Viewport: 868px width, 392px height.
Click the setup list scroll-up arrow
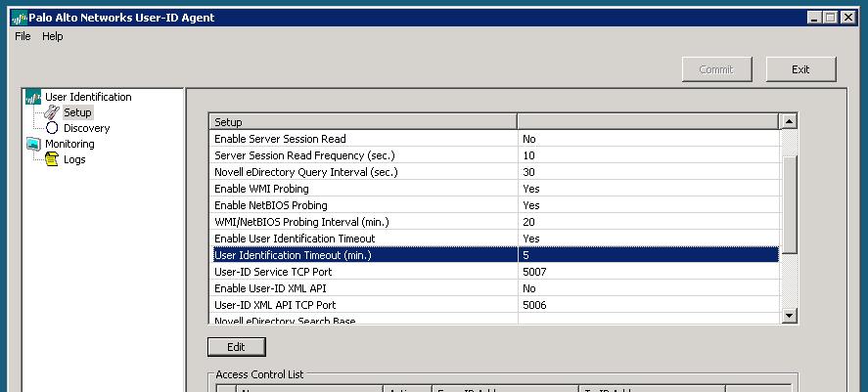point(789,121)
